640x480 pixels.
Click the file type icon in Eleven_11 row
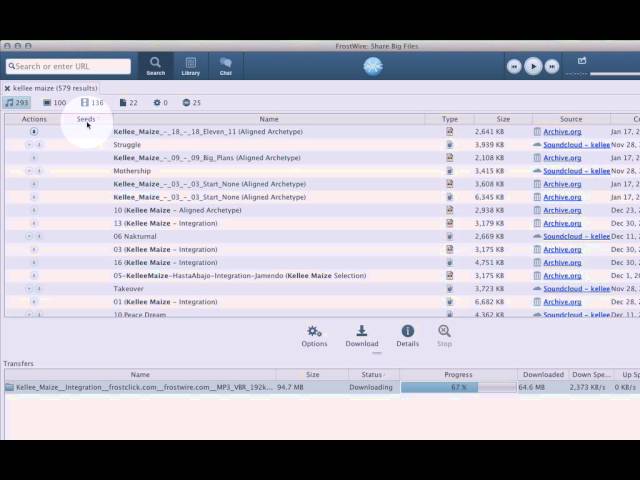click(449, 131)
